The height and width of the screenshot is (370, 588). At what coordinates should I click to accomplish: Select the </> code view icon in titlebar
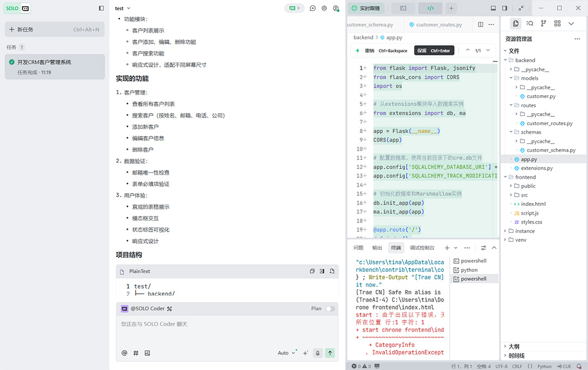pyautogui.click(x=430, y=8)
